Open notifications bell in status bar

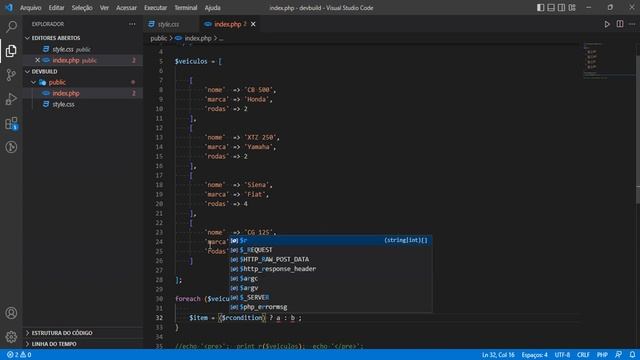tap(632, 355)
